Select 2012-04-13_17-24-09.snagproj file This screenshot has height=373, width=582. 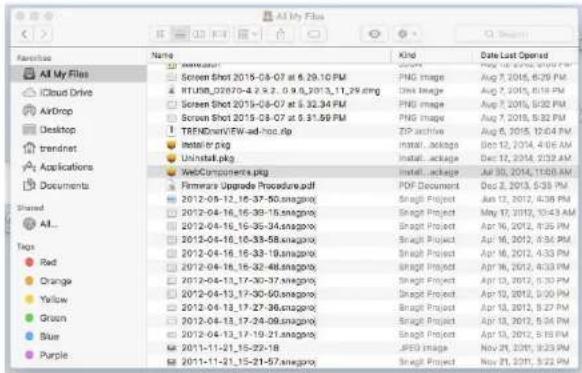362,321
